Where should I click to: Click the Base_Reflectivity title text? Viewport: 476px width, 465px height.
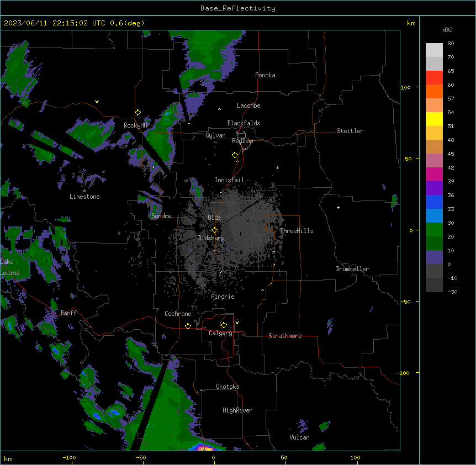[237, 8]
